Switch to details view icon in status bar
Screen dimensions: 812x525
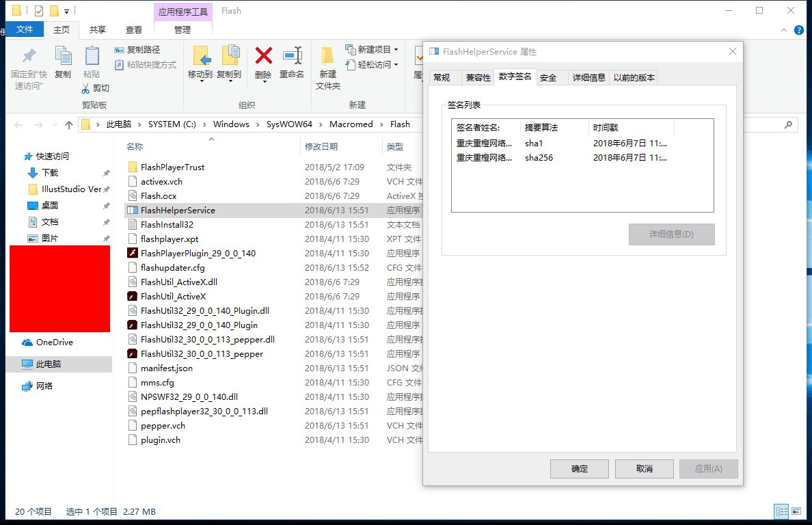coord(781,511)
